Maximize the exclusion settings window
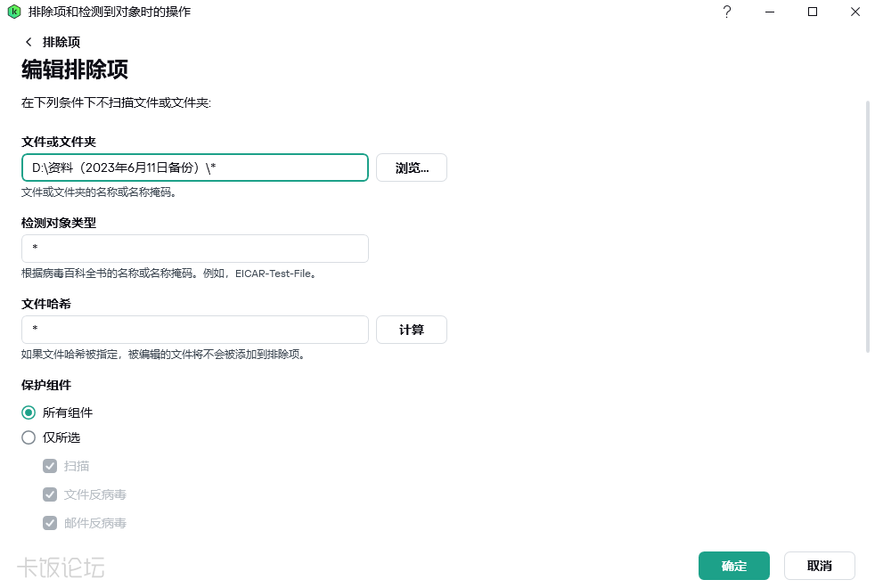This screenshot has height=588, width=875. tap(813, 12)
